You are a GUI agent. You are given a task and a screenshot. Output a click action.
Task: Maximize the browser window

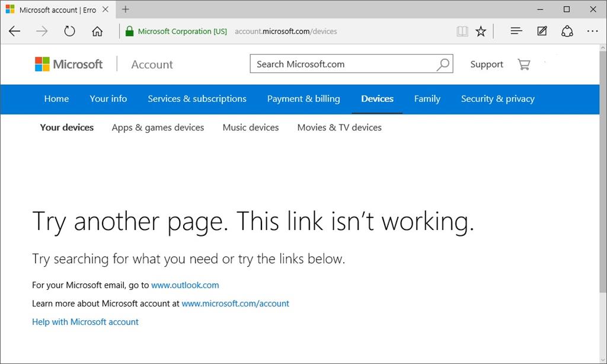click(x=566, y=9)
